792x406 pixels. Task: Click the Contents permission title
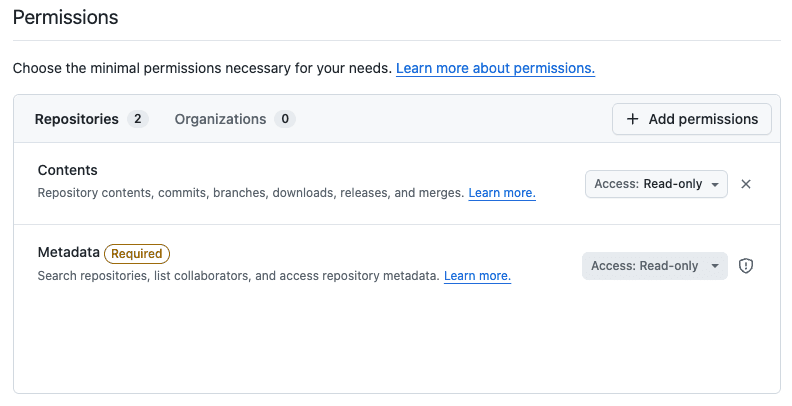point(68,170)
